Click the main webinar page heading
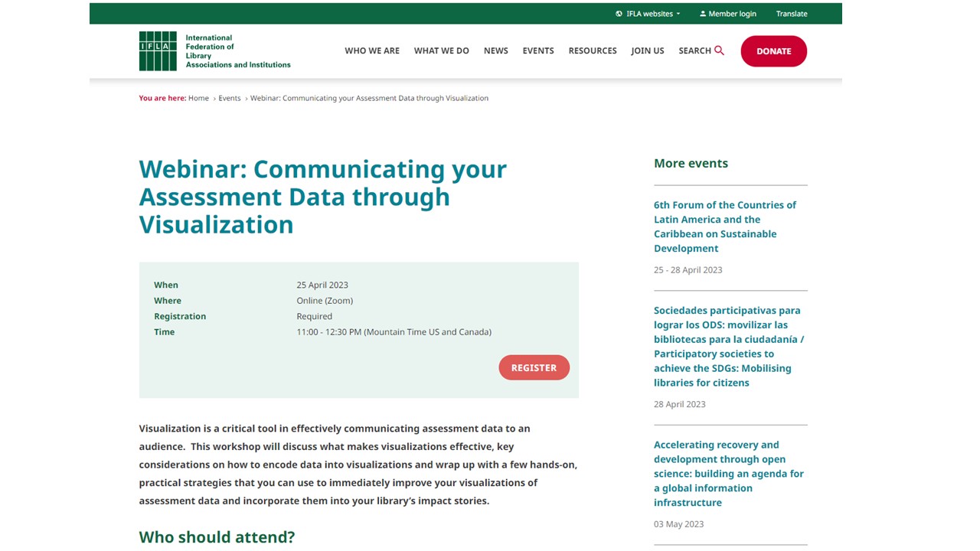Screen dimensions: 980x551 [x=322, y=197]
